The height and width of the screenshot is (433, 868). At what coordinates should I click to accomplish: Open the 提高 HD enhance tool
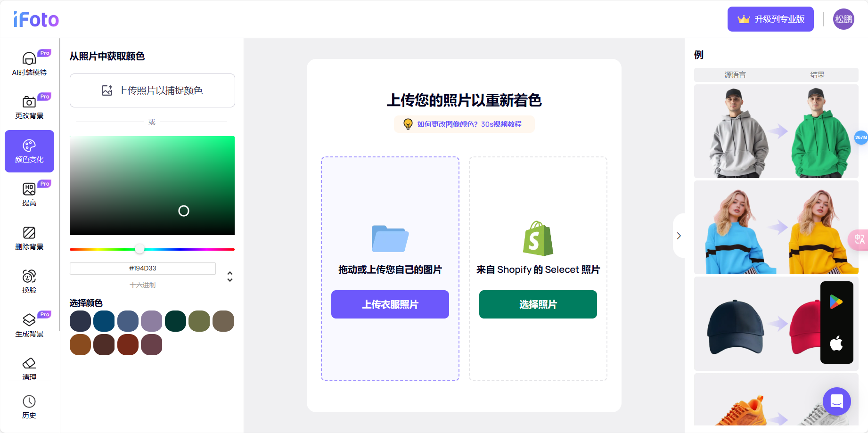(x=29, y=195)
